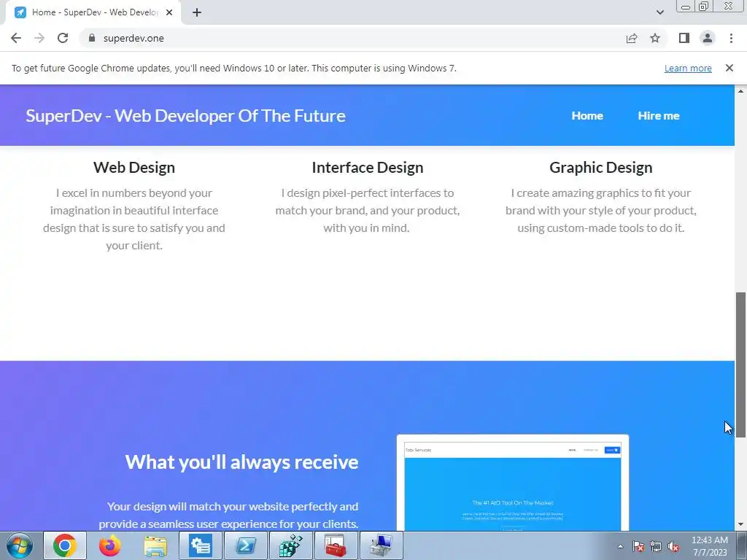Open the computer toolbox taskbar icon
The width and height of the screenshot is (747, 560).
[381, 545]
